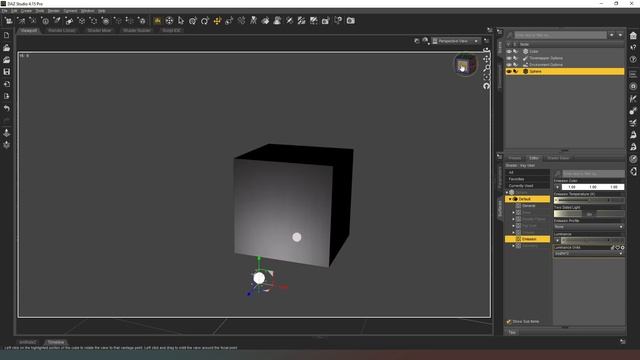Click the view cube in viewport corner
Screen dimensions: 640x360
click(465, 64)
